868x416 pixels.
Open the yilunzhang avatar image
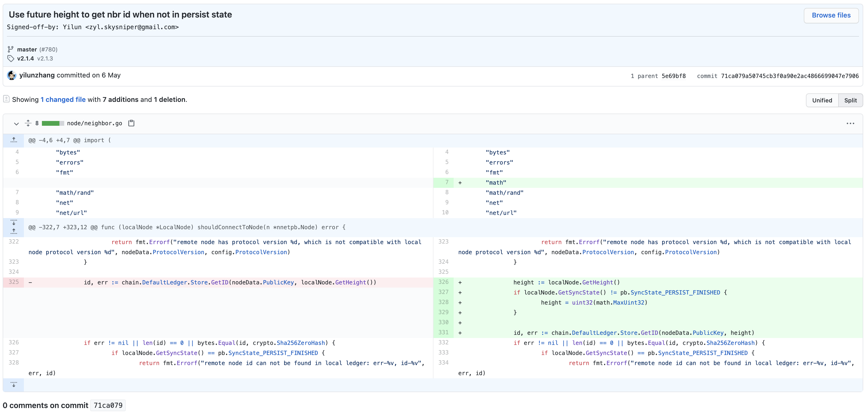click(x=12, y=76)
